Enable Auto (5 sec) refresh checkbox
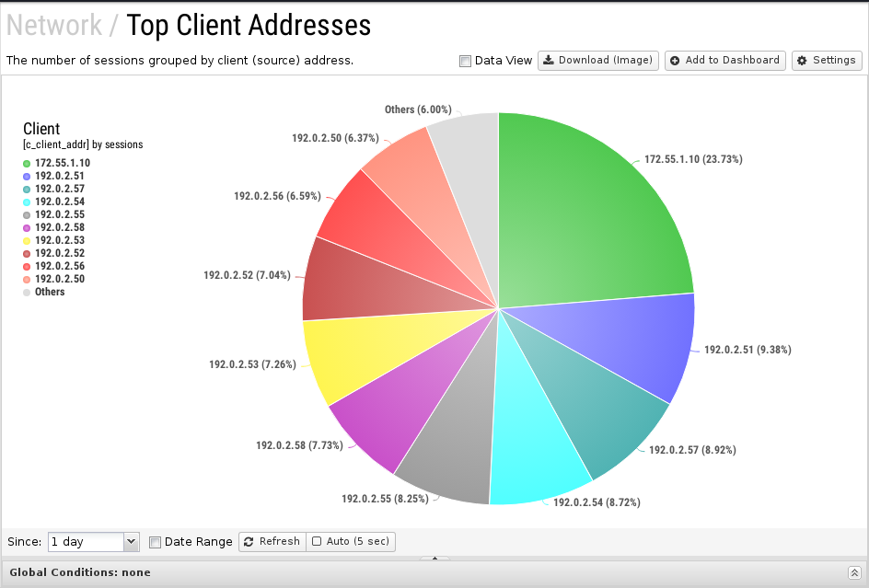Viewport: 869px width, 588px height. click(x=317, y=542)
